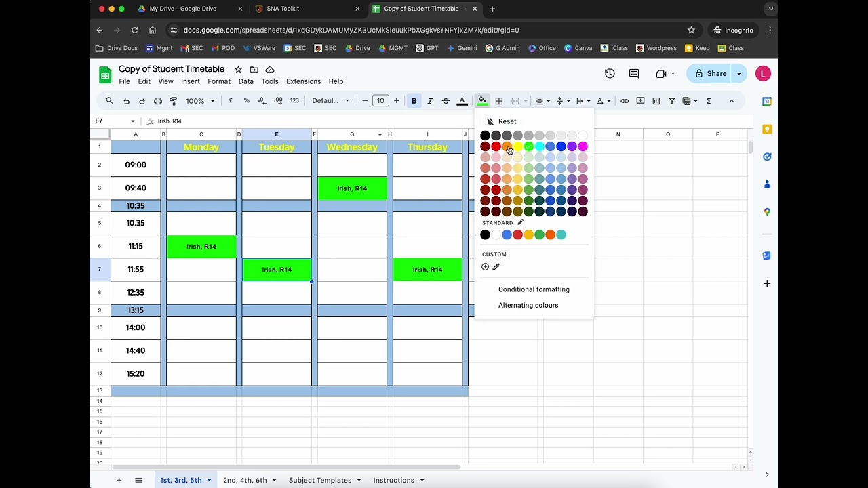Collapse the toolbar with the chevron
The image size is (868, 488).
coord(731,101)
